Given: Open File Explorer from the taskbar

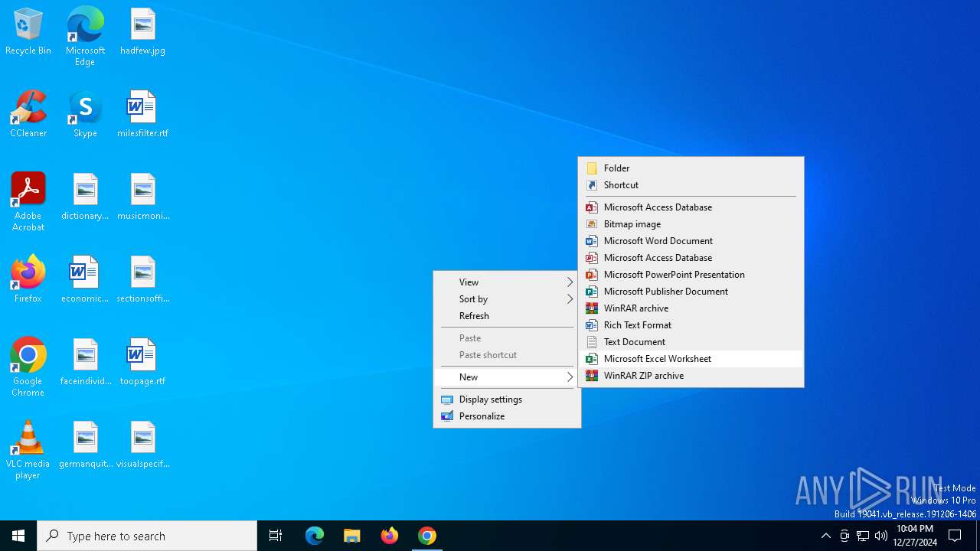Looking at the screenshot, I should click(352, 536).
